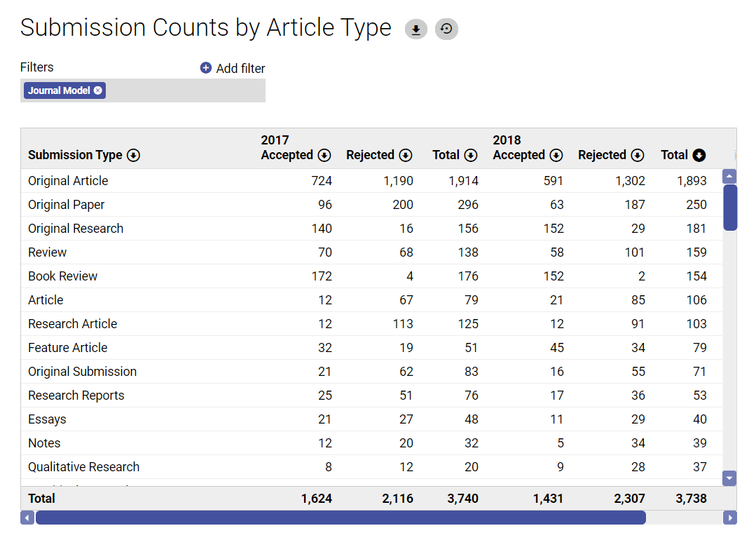Click the horizontal scrollbar thumb

(x=341, y=518)
